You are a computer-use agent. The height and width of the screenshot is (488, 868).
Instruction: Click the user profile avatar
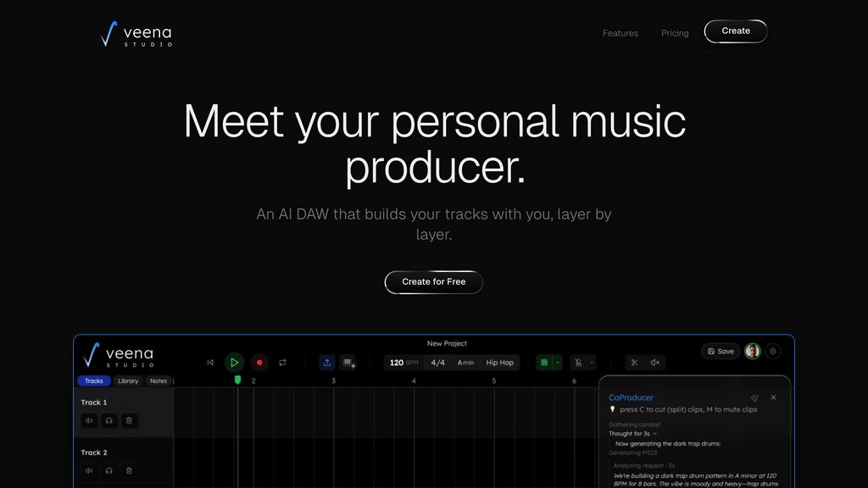coord(753,351)
